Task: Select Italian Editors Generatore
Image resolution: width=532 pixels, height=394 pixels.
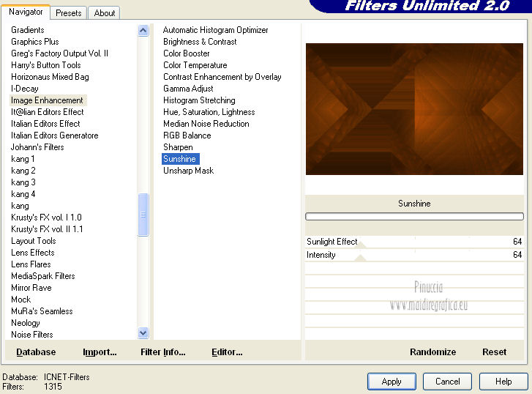Action: [x=55, y=135]
